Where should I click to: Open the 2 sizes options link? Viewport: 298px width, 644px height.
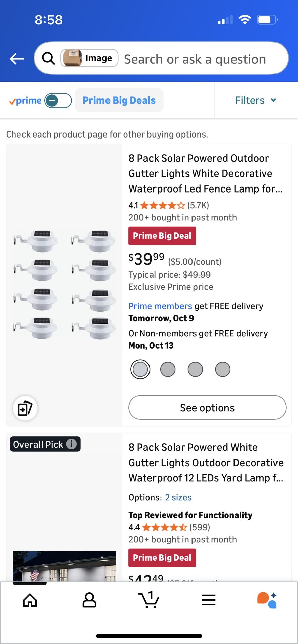pyautogui.click(x=178, y=497)
